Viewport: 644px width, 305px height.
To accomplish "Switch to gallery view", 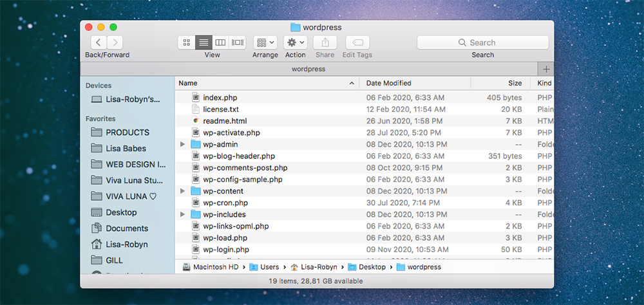I will tap(238, 42).
